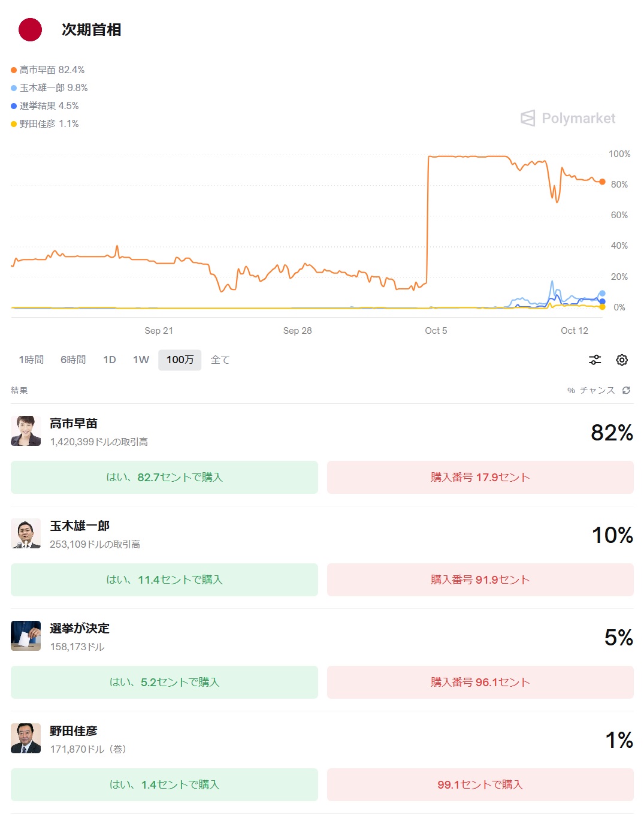Click 高市早苗 profile photo
Screen dimensions: 644x815
point(26,431)
